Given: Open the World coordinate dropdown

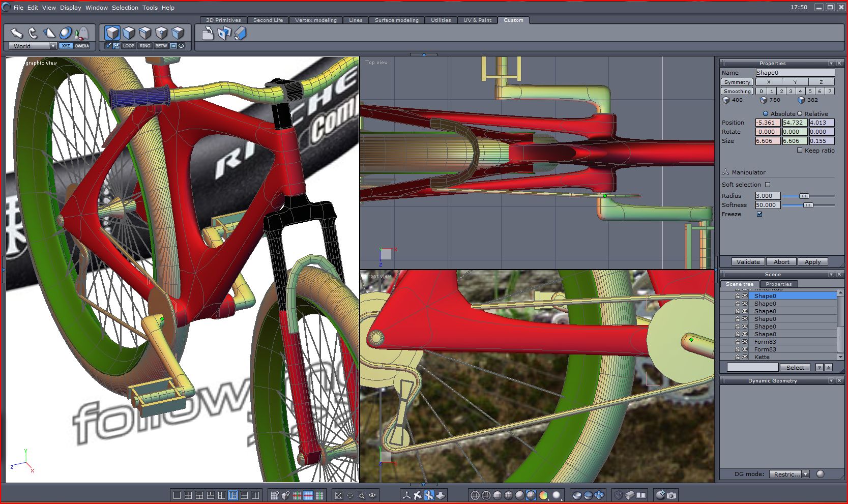Looking at the screenshot, I should click(53, 46).
